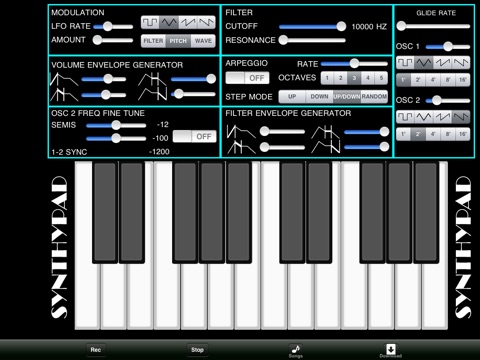
Task: Choose sawtooth down LFO waveform icon
Action: 206,22
